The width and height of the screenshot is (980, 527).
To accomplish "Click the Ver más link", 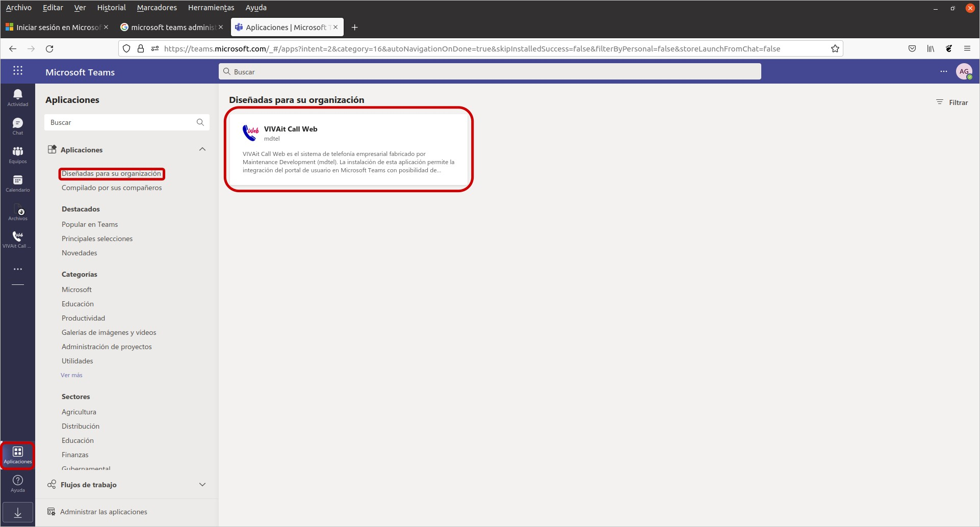I will 71,375.
